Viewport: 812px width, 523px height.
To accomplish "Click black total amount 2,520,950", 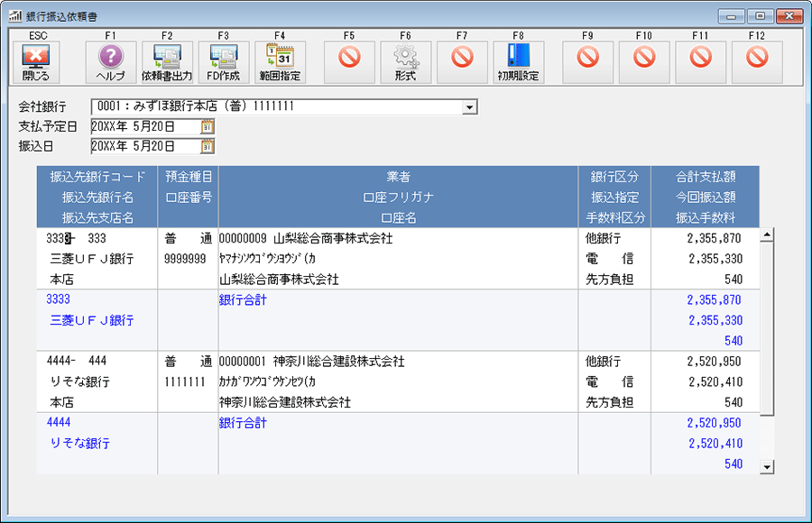I will pos(715,361).
